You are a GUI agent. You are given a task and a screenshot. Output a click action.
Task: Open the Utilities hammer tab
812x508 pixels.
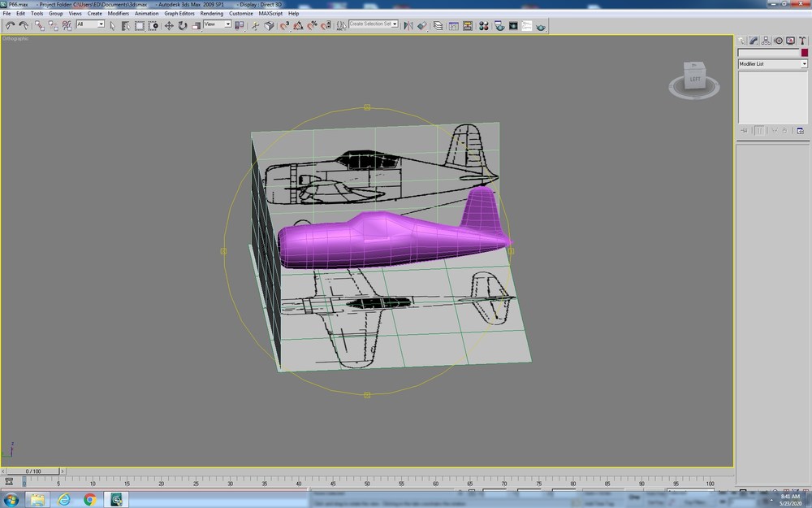pyautogui.click(x=802, y=41)
